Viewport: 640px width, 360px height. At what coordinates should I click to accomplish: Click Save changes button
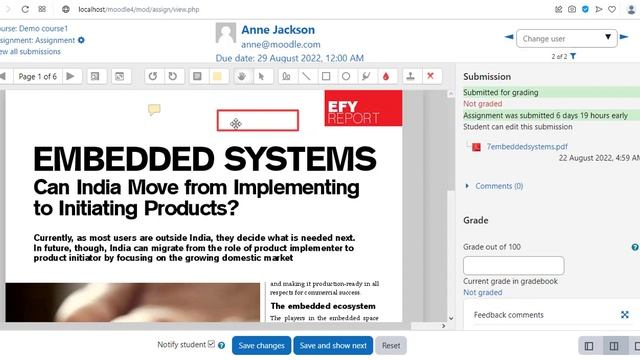(x=262, y=345)
